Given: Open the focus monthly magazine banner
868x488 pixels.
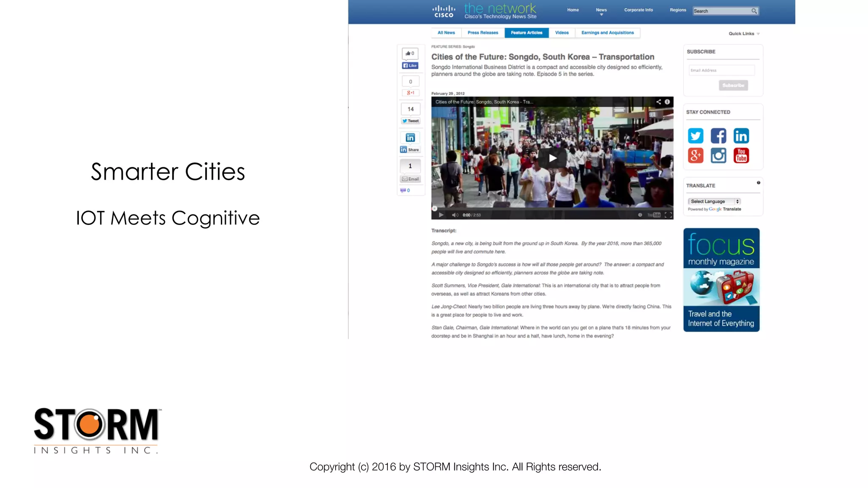Looking at the screenshot, I should [721, 280].
